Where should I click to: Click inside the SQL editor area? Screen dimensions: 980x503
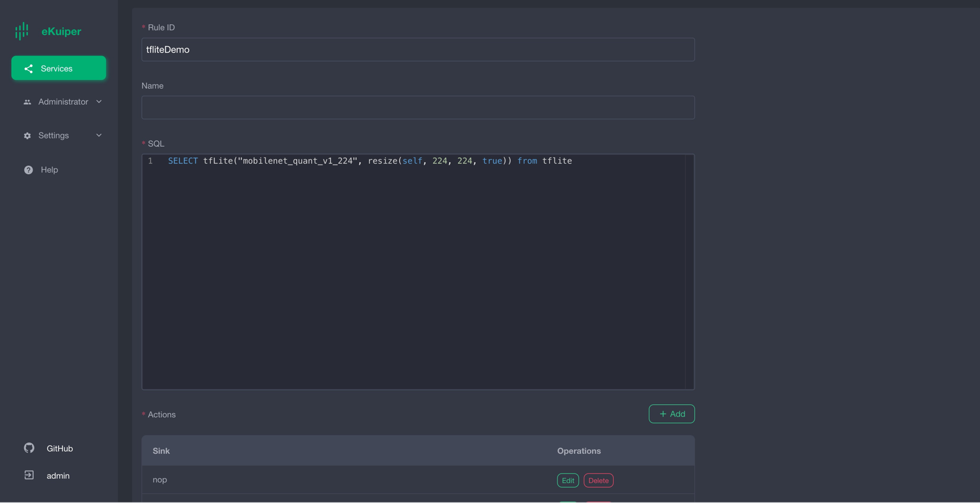418,272
